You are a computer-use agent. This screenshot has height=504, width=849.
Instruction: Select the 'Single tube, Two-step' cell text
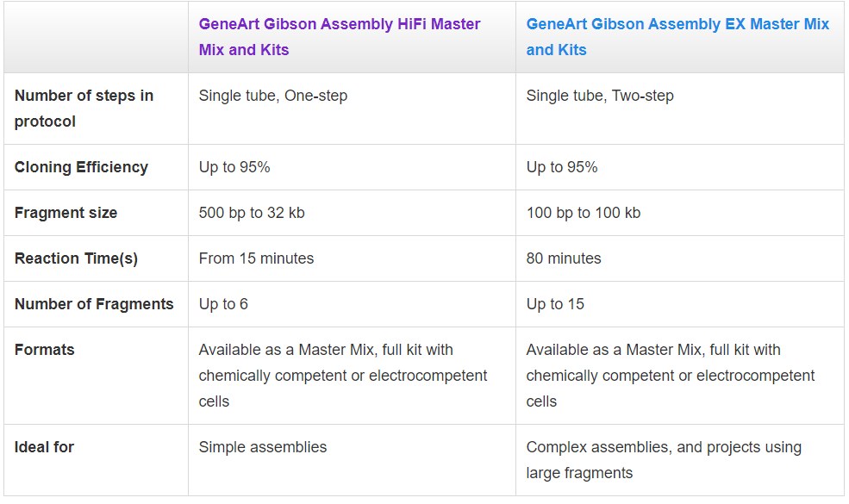tap(600, 96)
